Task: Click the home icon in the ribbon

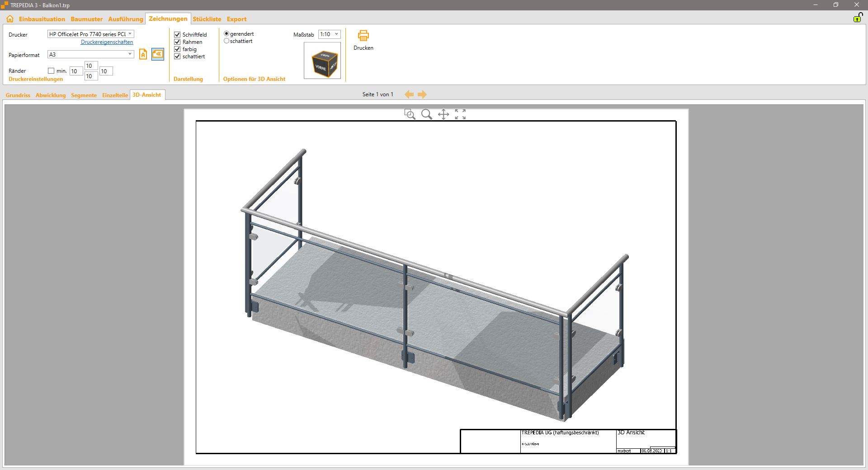Action: click(x=10, y=19)
